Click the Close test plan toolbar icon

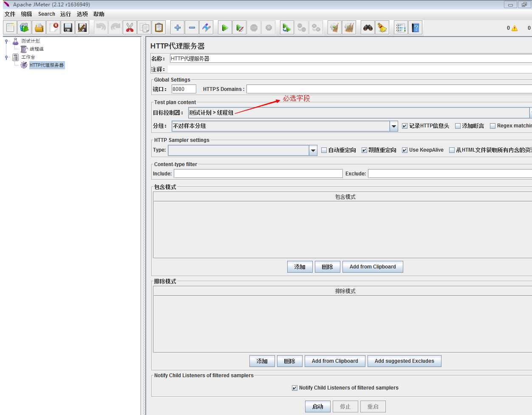pos(54,28)
